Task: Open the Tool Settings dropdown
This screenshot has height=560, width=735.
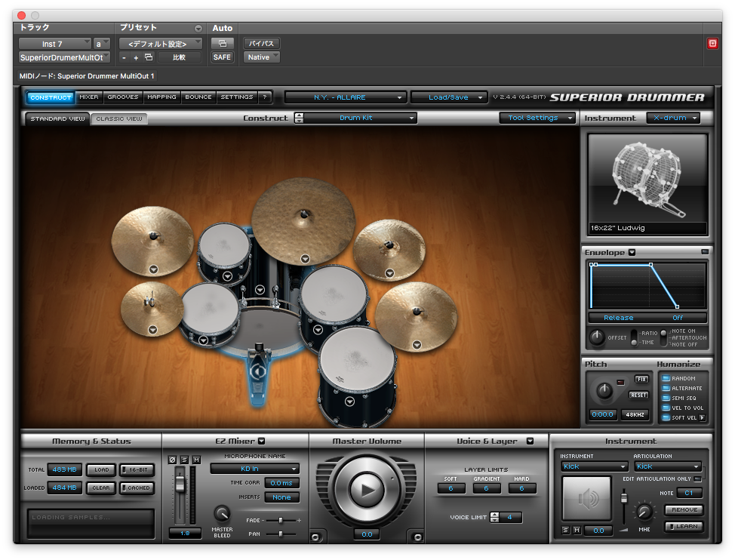Action: (537, 118)
